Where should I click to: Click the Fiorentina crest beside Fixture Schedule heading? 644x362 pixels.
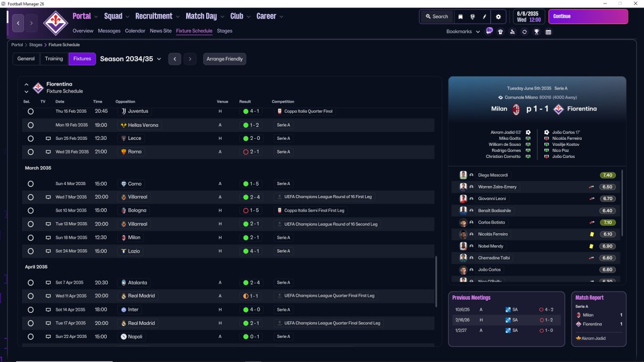38,88
